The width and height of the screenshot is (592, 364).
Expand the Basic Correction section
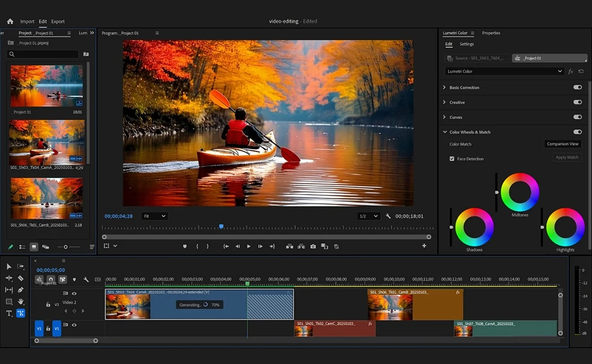pos(444,87)
